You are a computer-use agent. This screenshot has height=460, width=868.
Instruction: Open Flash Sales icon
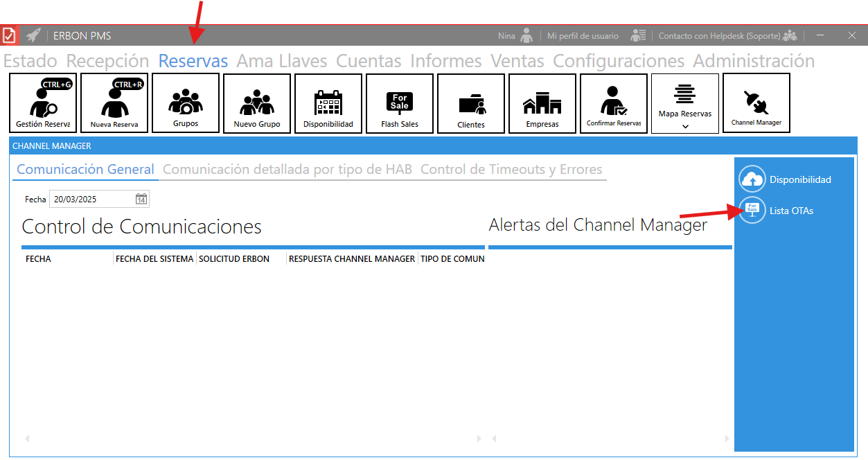coord(400,103)
